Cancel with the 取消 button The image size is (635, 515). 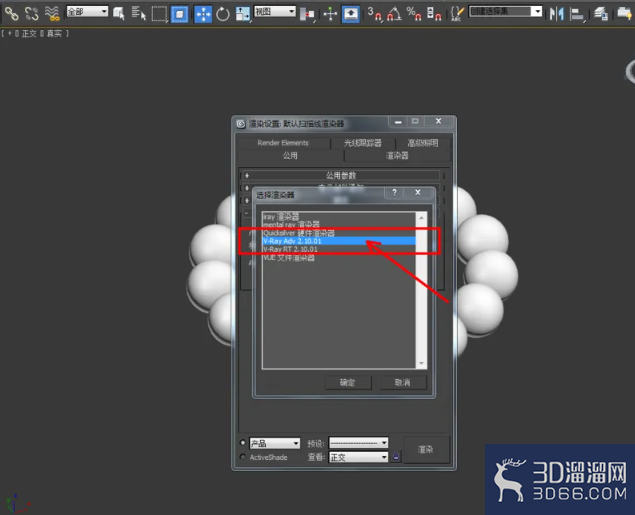(403, 382)
